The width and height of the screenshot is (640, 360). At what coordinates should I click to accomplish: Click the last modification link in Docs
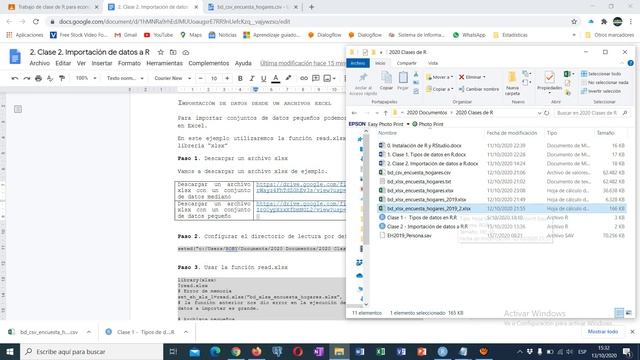point(302,63)
